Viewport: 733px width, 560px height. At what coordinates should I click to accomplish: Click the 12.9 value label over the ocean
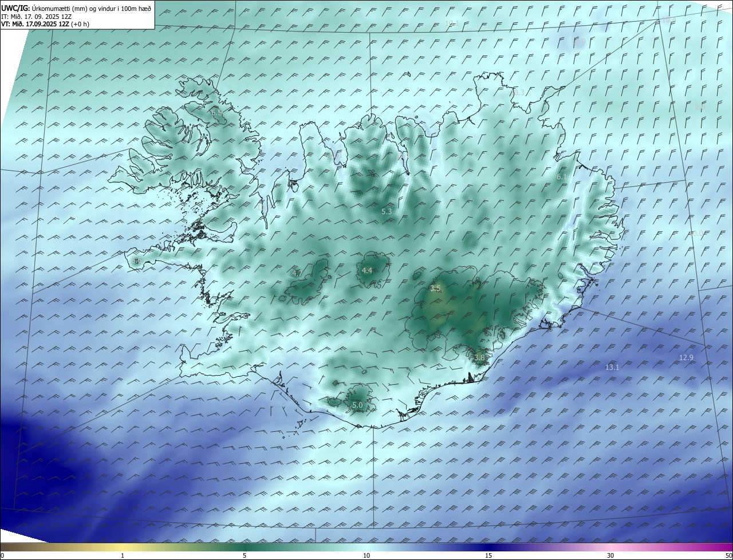686,357
